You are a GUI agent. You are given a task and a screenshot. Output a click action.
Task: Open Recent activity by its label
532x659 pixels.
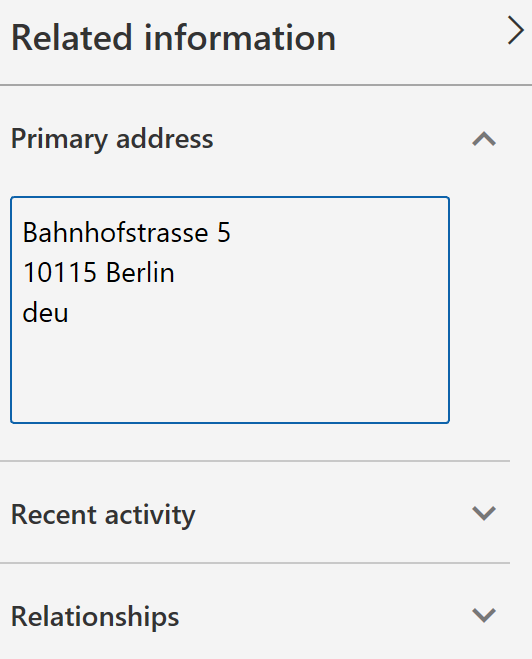[103, 515]
